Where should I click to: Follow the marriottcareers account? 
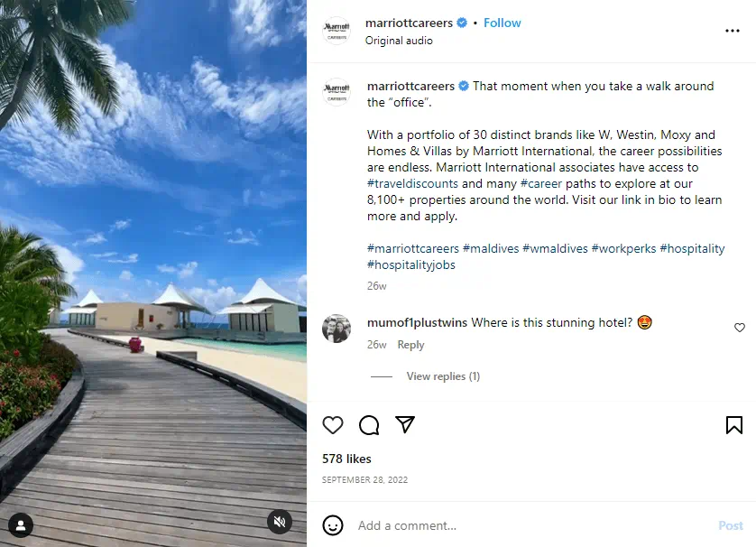point(502,23)
